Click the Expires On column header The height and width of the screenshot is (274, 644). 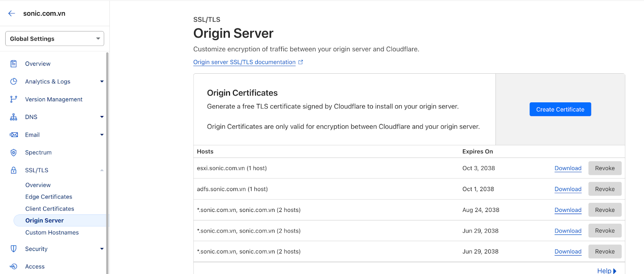tap(477, 152)
